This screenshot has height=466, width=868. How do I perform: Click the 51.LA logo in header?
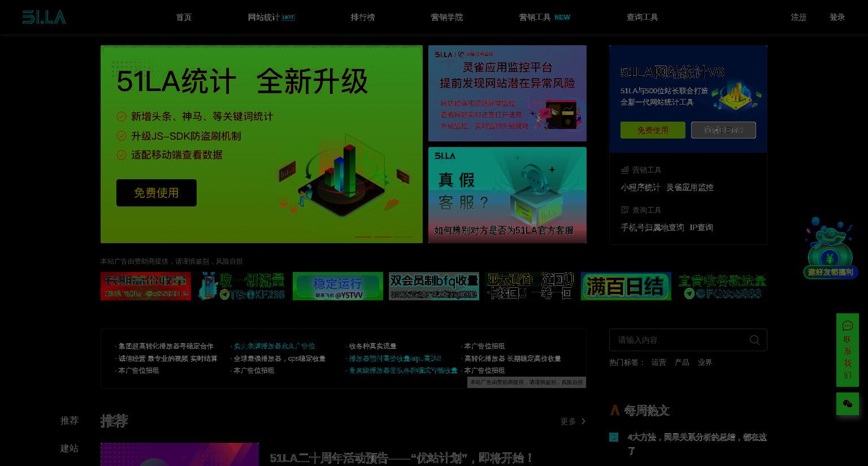[44, 17]
